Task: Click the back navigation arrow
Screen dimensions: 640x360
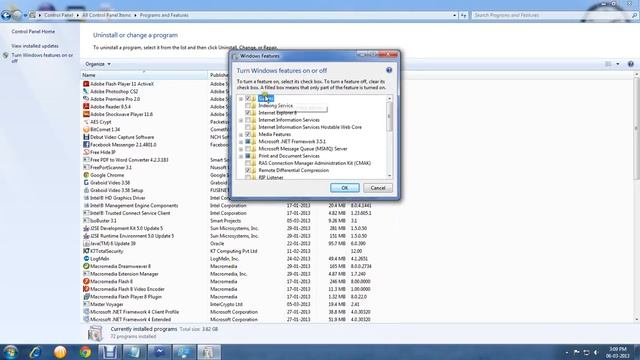Action: (x=6, y=15)
